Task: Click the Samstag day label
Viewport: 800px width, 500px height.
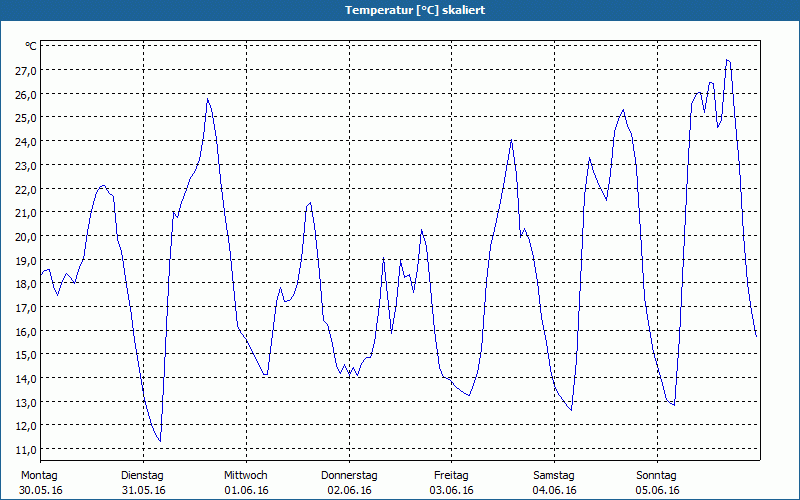Action: [554, 476]
